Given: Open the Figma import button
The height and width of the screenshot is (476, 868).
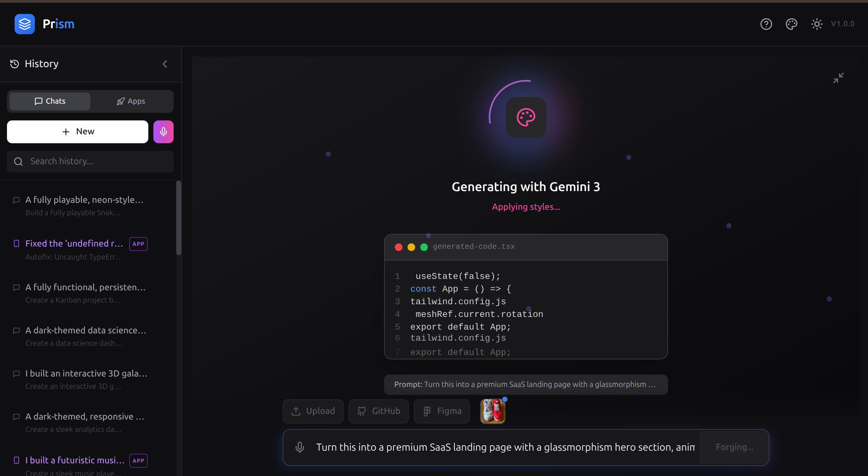Looking at the screenshot, I should pos(442,411).
